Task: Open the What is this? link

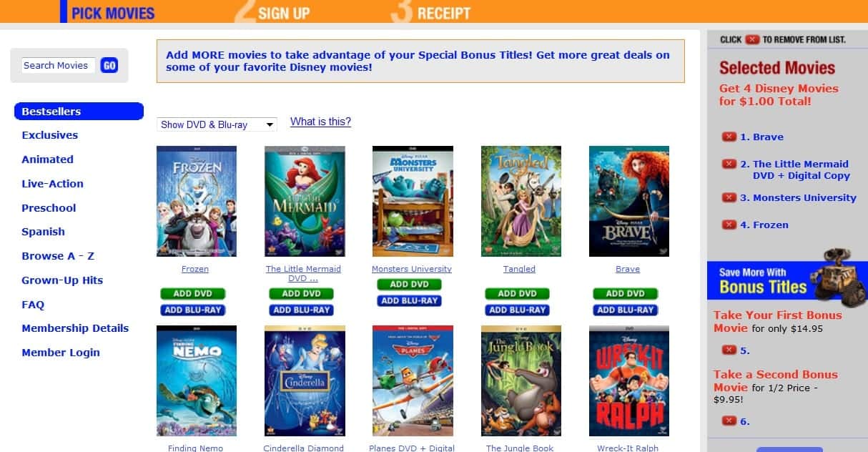Action: [320, 122]
